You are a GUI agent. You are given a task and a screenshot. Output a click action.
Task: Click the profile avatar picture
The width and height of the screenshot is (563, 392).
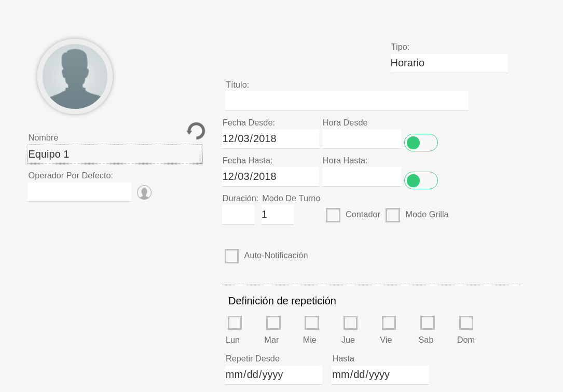[75, 77]
